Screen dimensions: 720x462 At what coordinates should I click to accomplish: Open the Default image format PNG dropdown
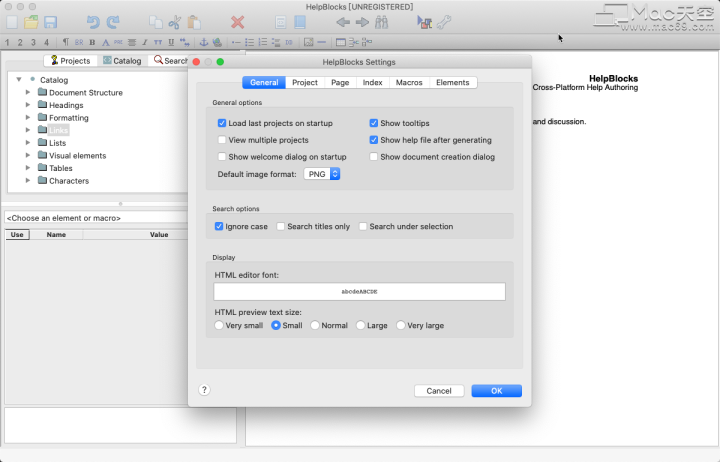tap(322, 174)
